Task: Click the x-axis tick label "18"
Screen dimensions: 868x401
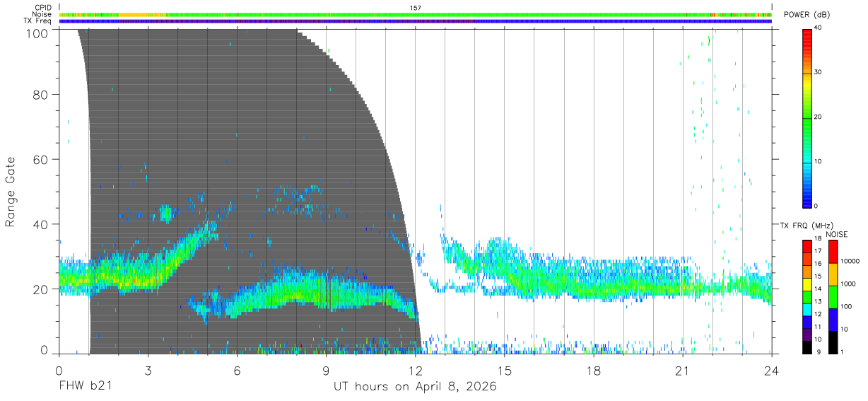Action: pos(594,369)
